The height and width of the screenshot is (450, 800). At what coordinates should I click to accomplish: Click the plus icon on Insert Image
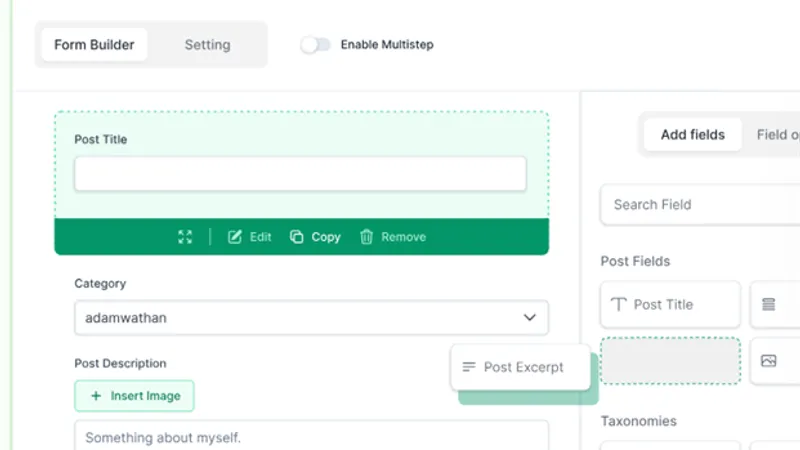(96, 396)
